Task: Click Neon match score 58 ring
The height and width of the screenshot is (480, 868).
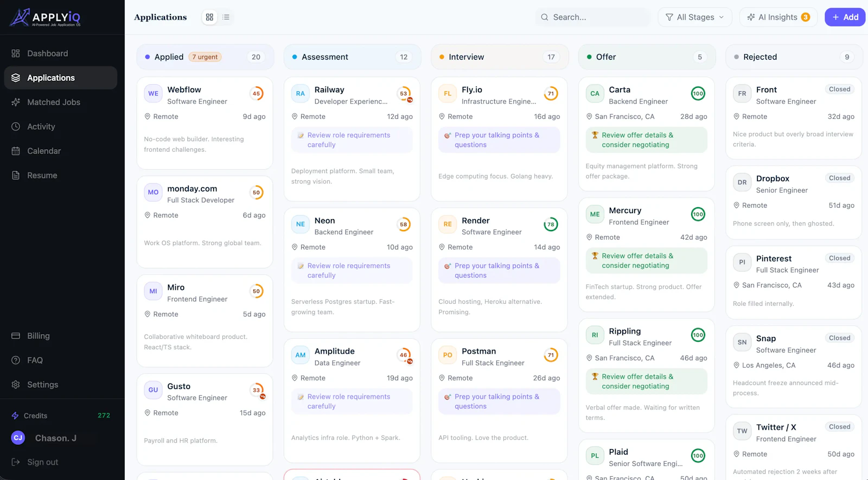Action: [x=404, y=225]
